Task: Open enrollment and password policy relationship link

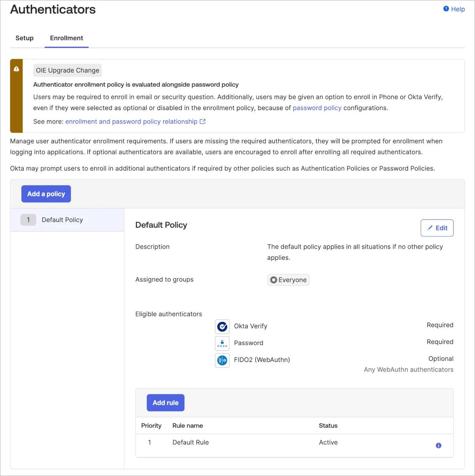Action: [131, 122]
